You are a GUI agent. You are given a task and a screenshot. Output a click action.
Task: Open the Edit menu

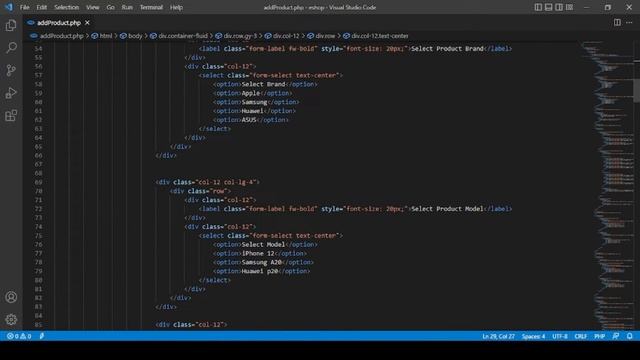[42, 7]
